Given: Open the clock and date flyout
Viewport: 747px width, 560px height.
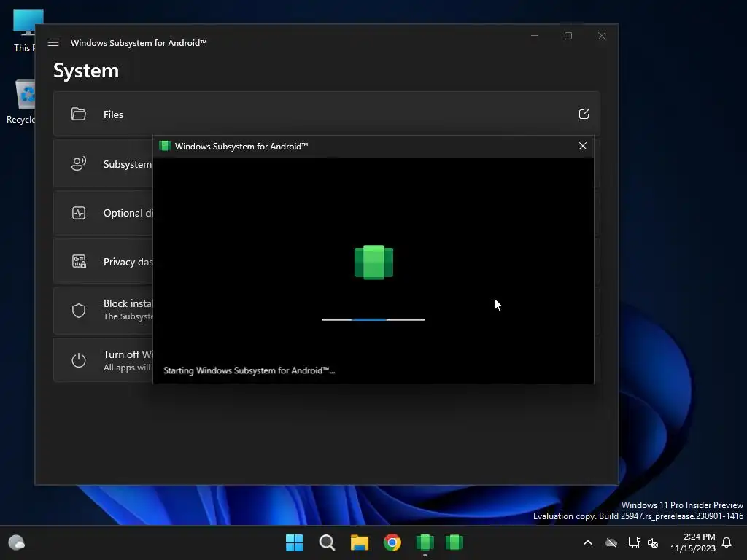Looking at the screenshot, I should pos(693,542).
